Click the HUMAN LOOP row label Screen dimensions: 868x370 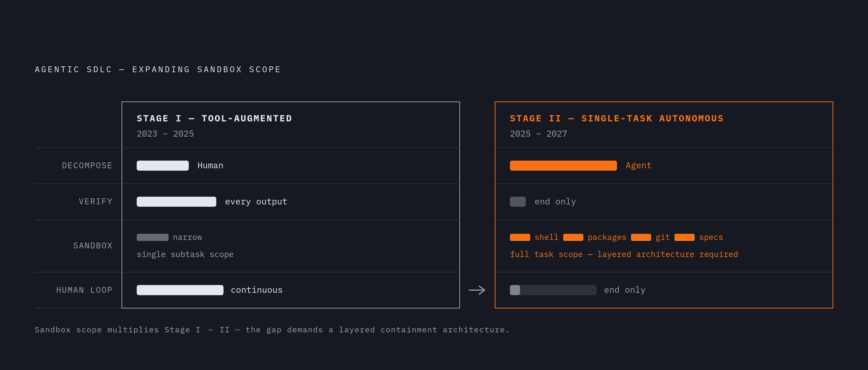[x=84, y=290]
